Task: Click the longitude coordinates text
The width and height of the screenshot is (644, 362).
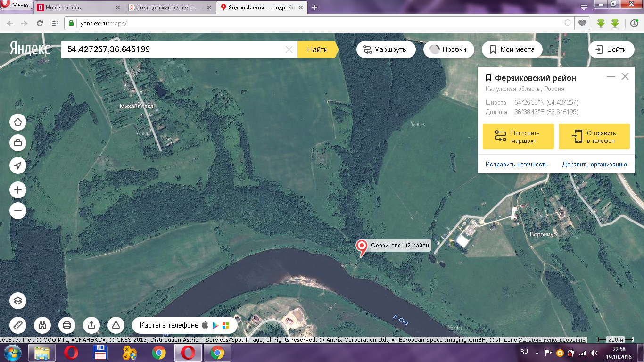Action: (546, 112)
